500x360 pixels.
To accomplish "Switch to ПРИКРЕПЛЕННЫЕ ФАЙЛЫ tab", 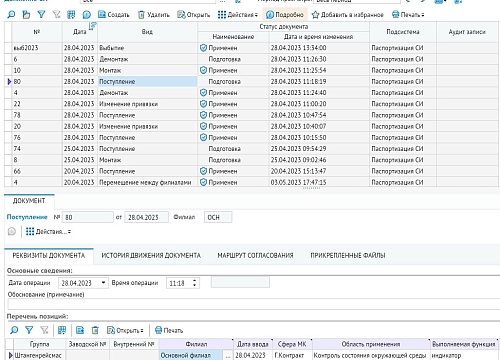I will tap(348, 255).
